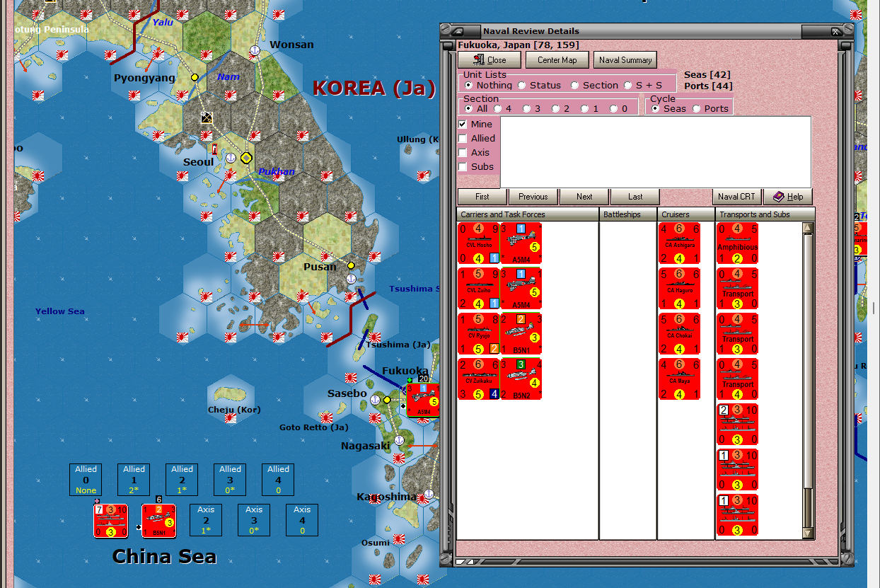The image size is (880, 588).
Task: Go to Previous naval review entry
Action: tap(533, 197)
